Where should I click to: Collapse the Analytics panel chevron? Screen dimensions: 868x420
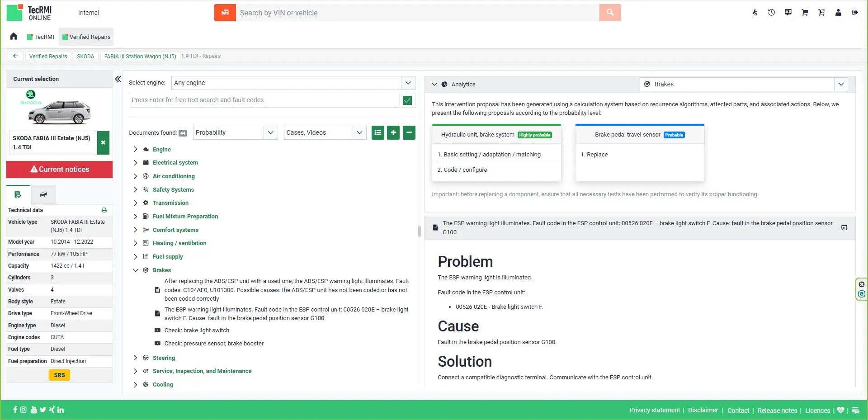(x=434, y=84)
